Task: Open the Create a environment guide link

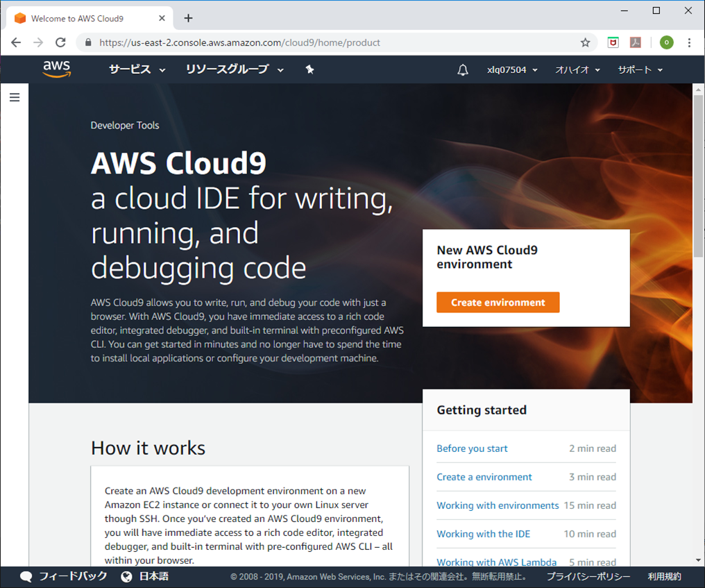Action: tap(484, 477)
